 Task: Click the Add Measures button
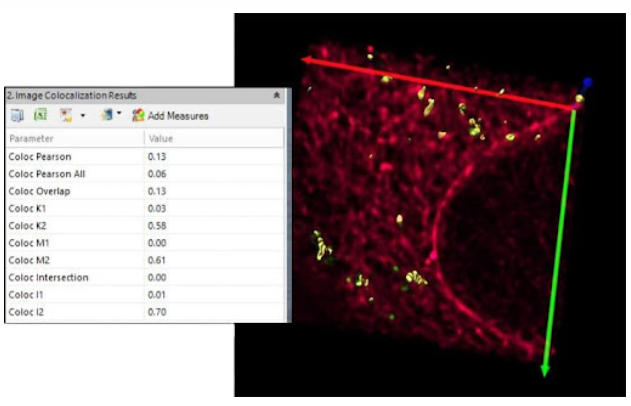click(170, 116)
